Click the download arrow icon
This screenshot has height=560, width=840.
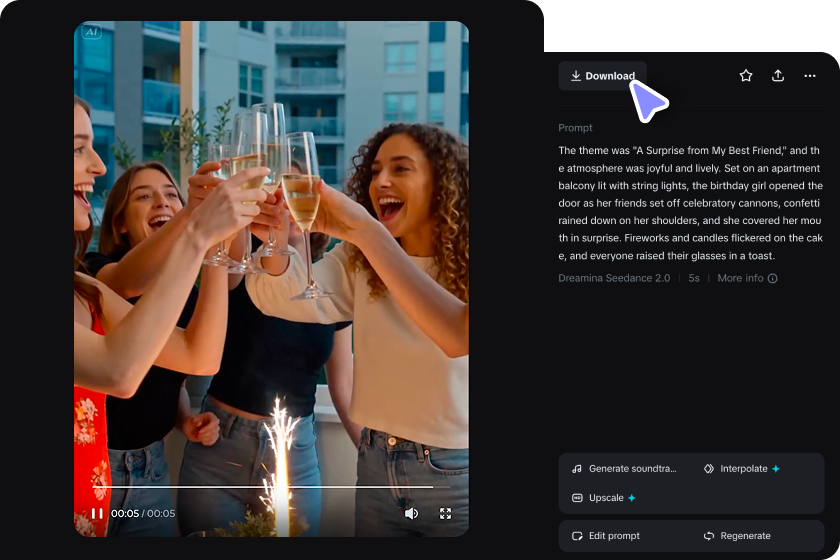pyautogui.click(x=576, y=76)
